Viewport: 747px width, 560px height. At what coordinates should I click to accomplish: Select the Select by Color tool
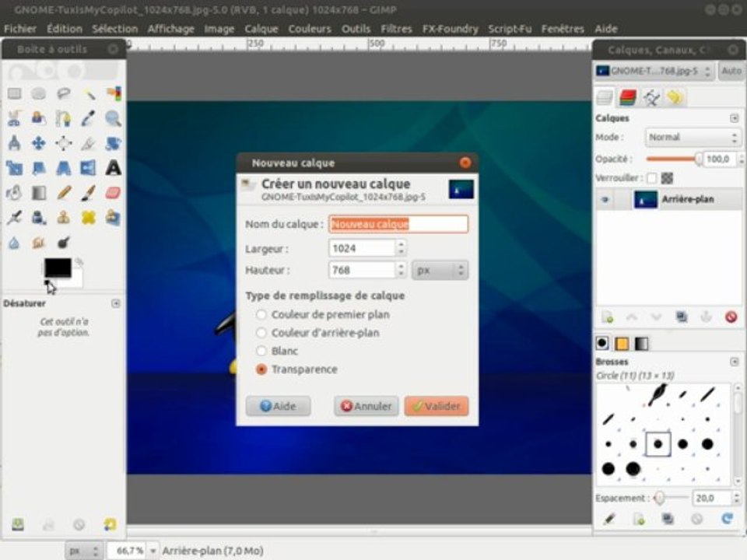(113, 93)
